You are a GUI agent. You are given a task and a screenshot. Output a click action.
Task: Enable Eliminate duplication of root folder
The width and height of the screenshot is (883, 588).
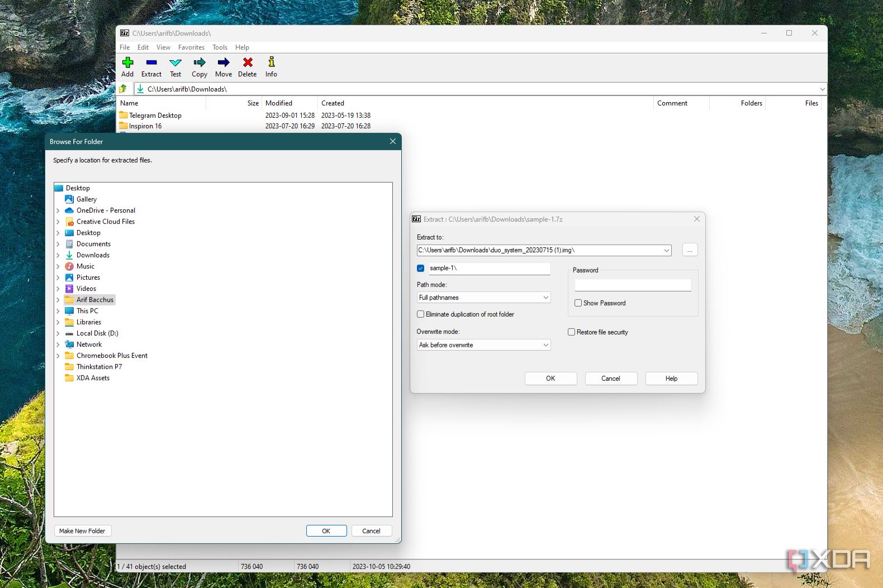click(421, 314)
